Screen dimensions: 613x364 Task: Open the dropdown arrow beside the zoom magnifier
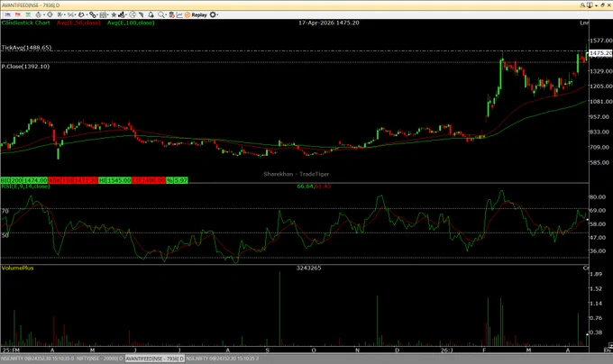pos(166,14)
